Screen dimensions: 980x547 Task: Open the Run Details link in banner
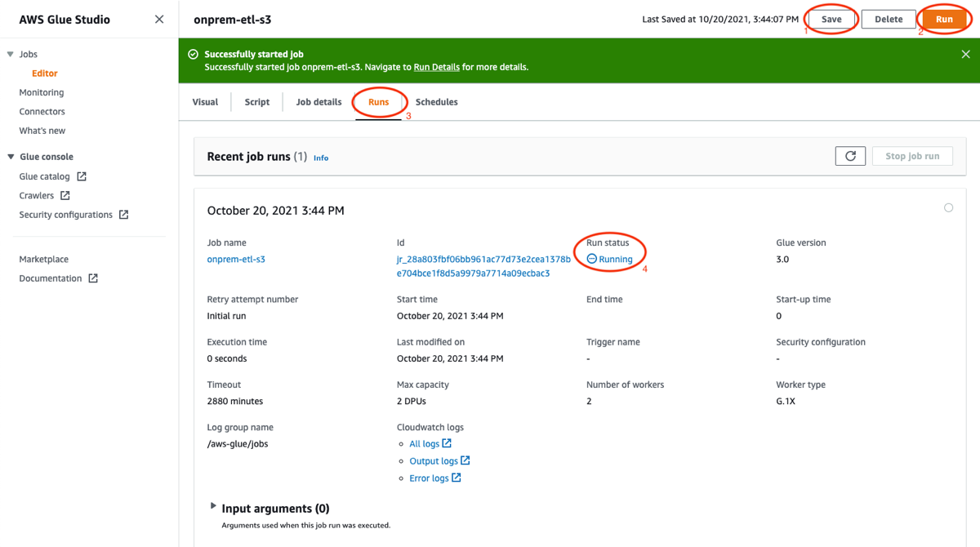pos(437,67)
